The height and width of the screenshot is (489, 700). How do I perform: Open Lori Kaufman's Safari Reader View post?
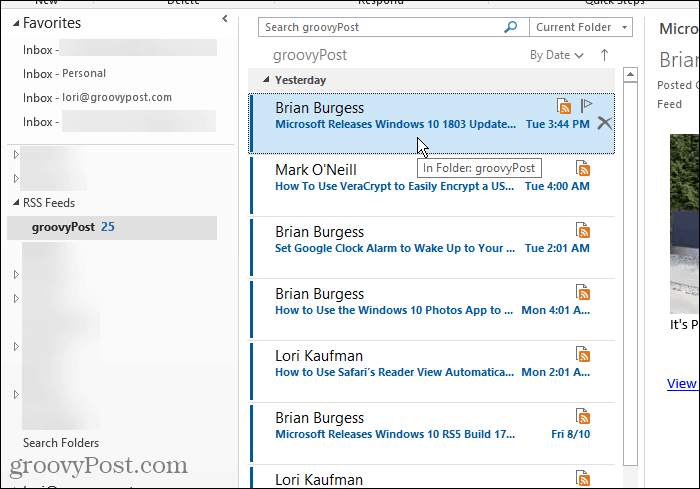point(432,372)
